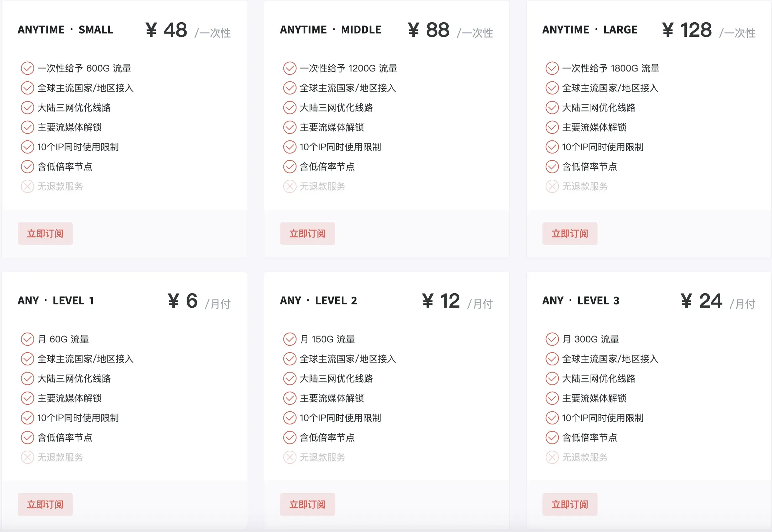Click check mark beside 1800G traffic

(x=552, y=68)
